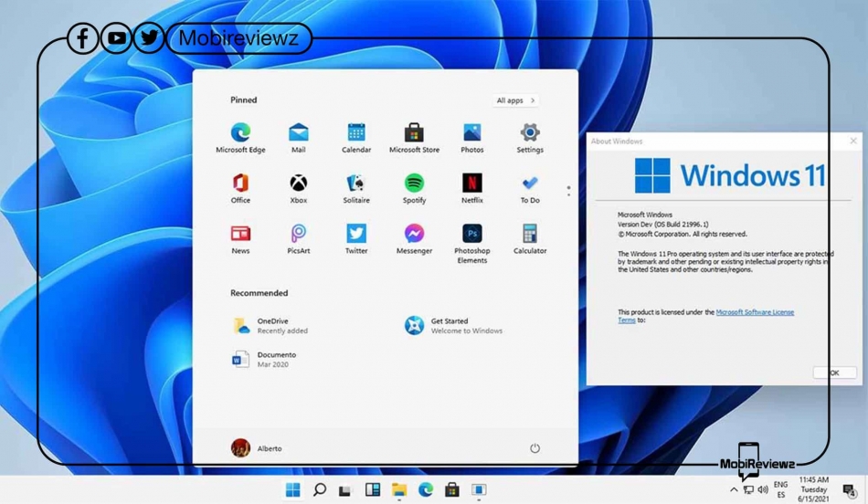Screen dimensions: 868x504
Task: Open the network status tray icon
Action: point(748,489)
